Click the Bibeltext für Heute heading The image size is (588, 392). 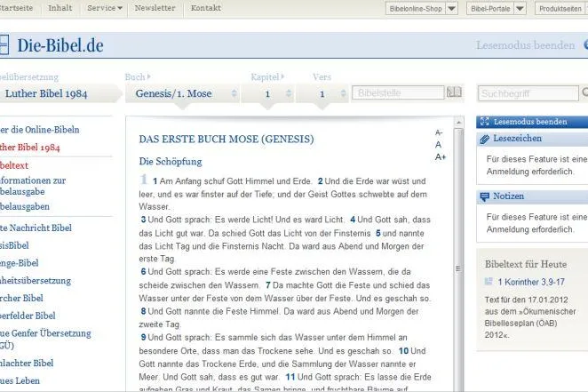click(x=526, y=264)
